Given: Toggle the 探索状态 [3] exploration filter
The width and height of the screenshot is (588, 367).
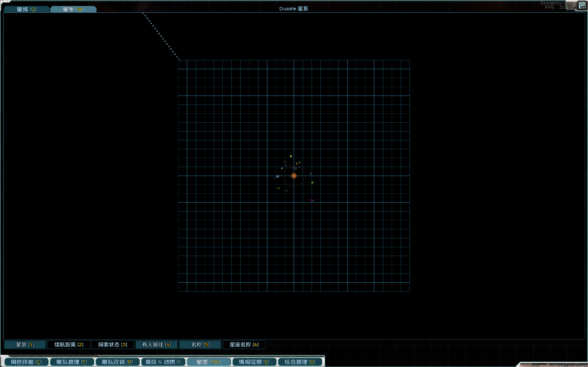Looking at the screenshot, I should [113, 345].
